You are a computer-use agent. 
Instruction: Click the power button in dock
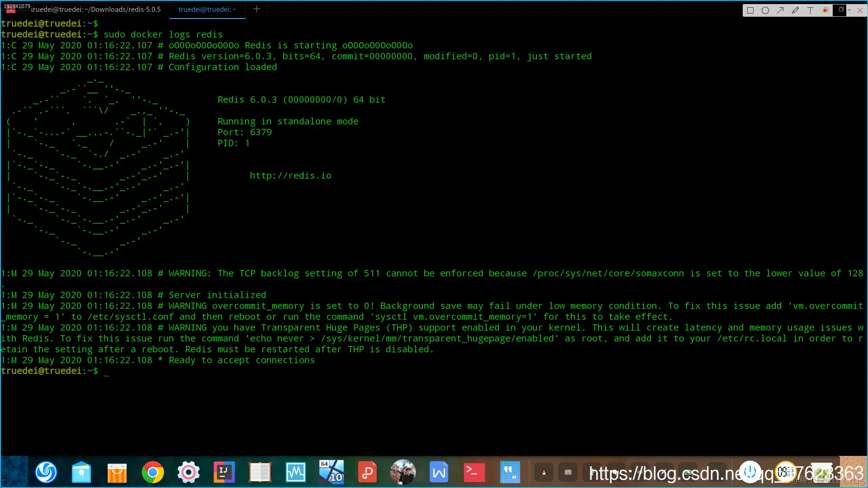point(750,472)
